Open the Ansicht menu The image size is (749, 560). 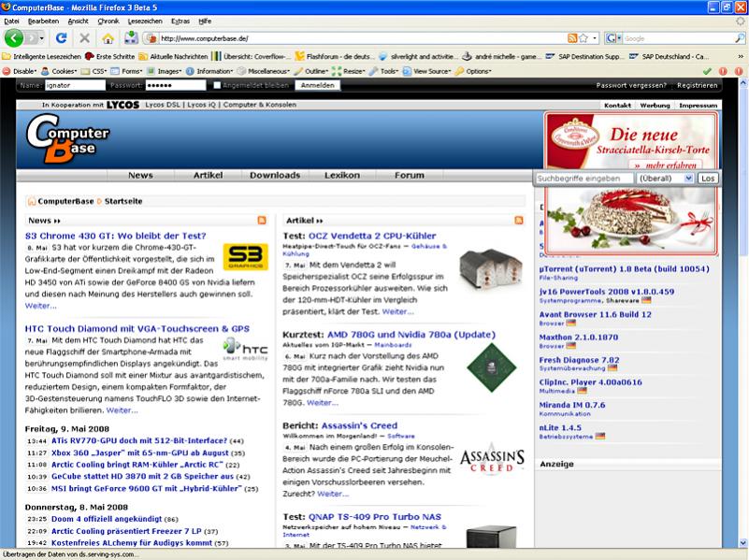(x=78, y=21)
